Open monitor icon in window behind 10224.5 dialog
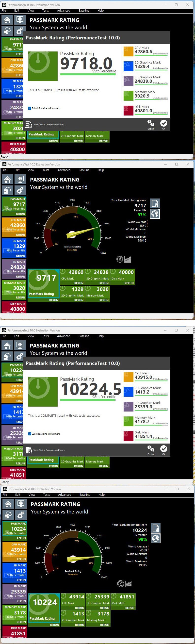The height and width of the screenshot is (644, 195). pyautogui.click(x=20, y=345)
